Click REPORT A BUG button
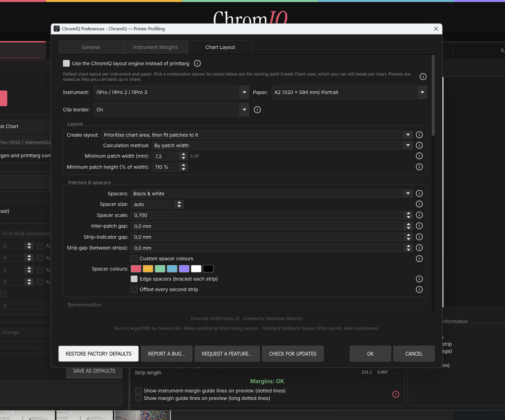 [167, 354]
